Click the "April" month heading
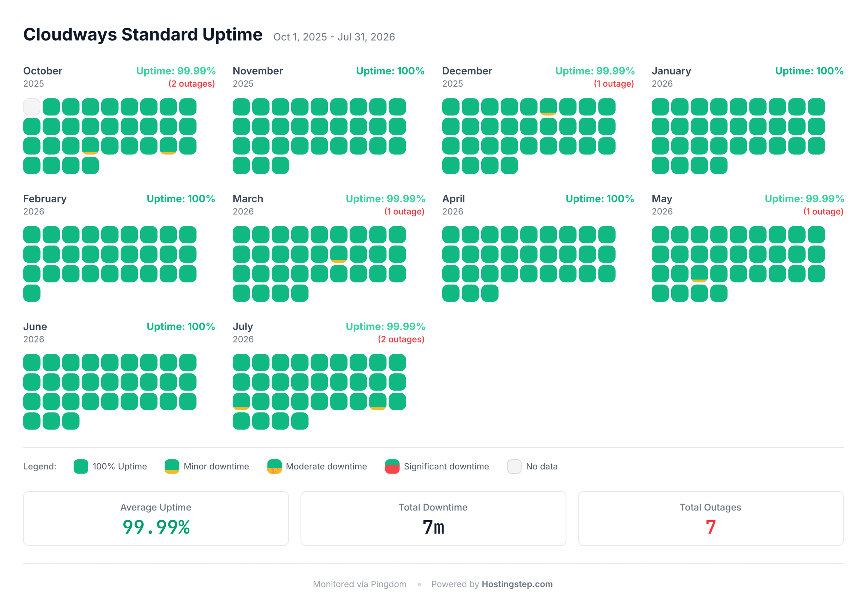Image resolution: width=867 pixels, height=616 pixels. tap(453, 199)
